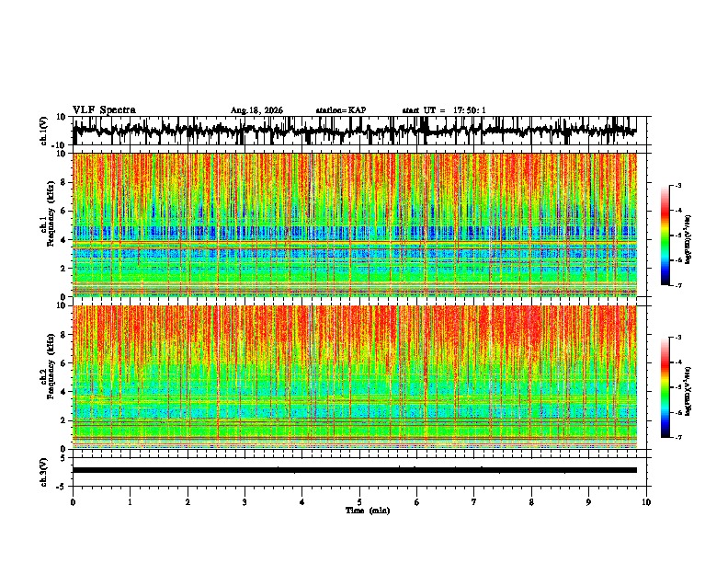The height and width of the screenshot is (563, 728).
Task: Click the Time (min) axis label
Action: 368,511
